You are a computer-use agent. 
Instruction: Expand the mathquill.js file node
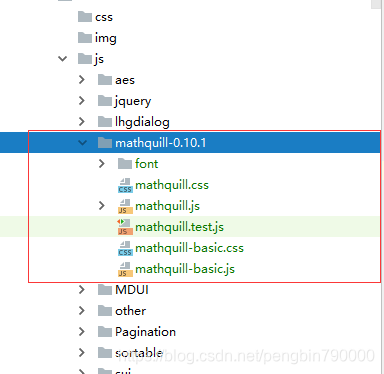pyautogui.click(x=102, y=206)
